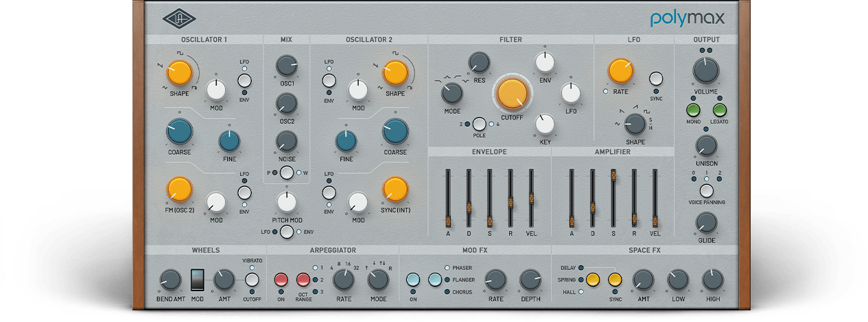
Task: Click the Envelope A (attack) slider
Action: click(x=447, y=197)
